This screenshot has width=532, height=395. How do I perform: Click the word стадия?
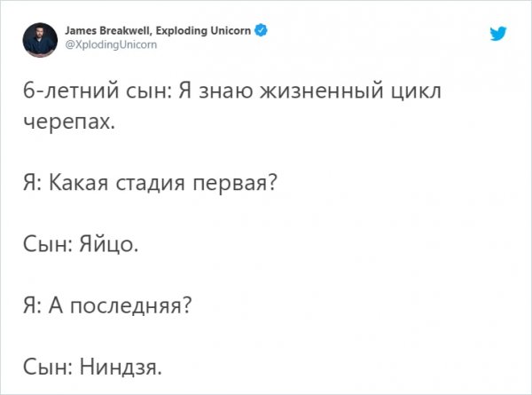(x=152, y=184)
